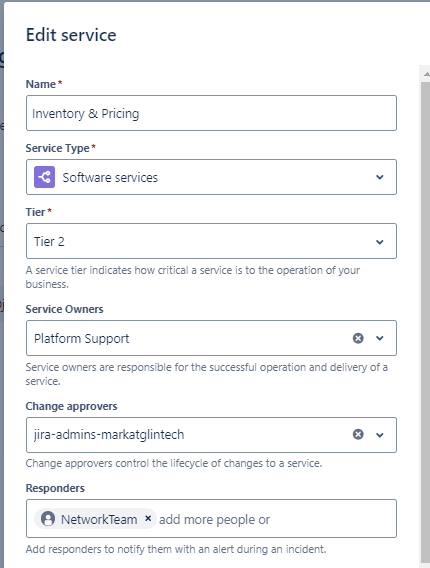
Task: Click the Software services combo box text
Action: pos(110,178)
